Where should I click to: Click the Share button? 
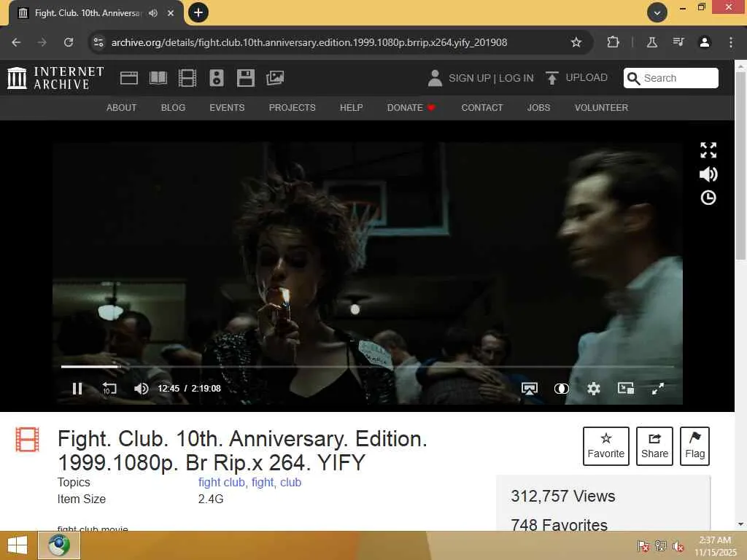pos(654,446)
